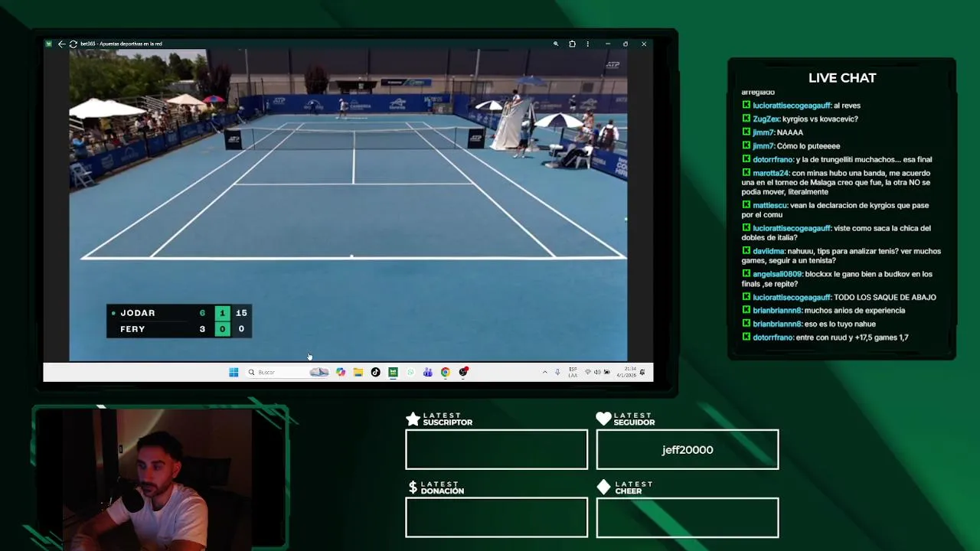This screenshot has width=980, height=551.
Task: Switch to the bet365 taskbar app
Action: click(x=393, y=372)
